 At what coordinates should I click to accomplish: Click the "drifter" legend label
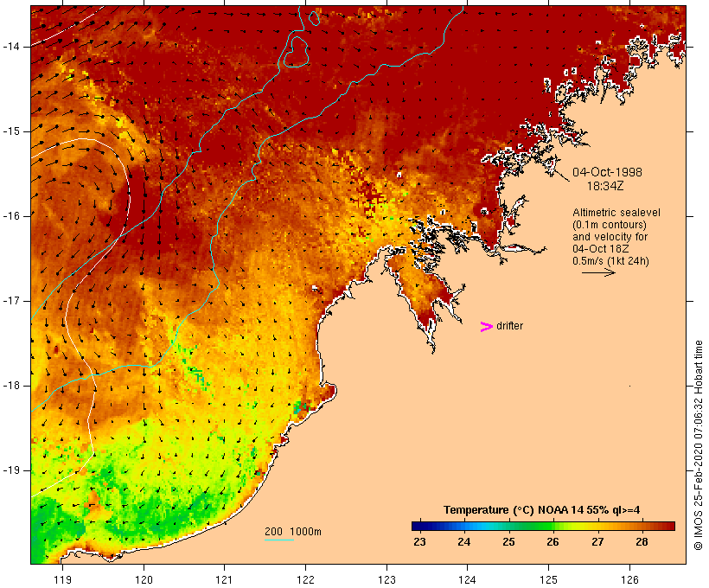[x=509, y=326]
